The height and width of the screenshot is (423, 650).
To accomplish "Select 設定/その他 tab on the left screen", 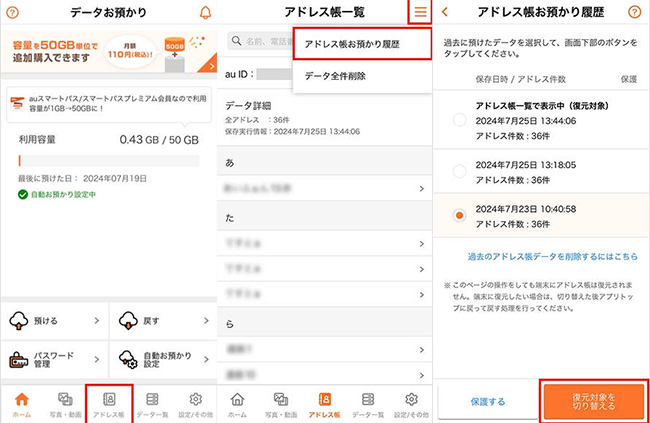I will pyautogui.click(x=196, y=404).
